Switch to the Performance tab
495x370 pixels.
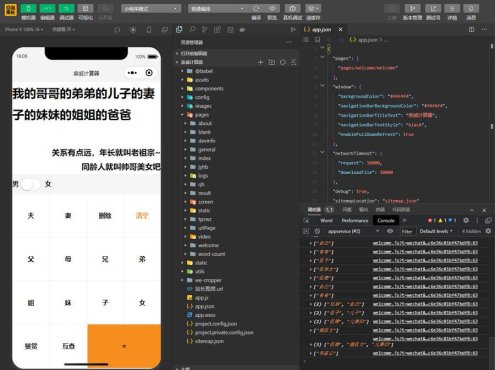(355, 220)
